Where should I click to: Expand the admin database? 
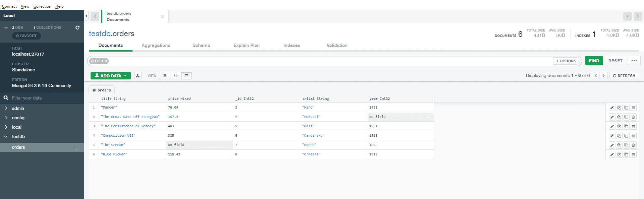[6, 108]
